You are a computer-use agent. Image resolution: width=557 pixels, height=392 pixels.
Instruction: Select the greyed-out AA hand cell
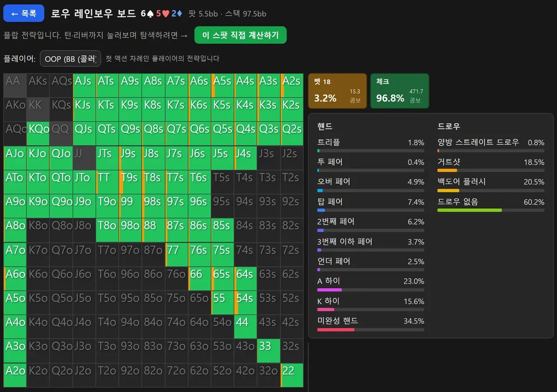15,85
